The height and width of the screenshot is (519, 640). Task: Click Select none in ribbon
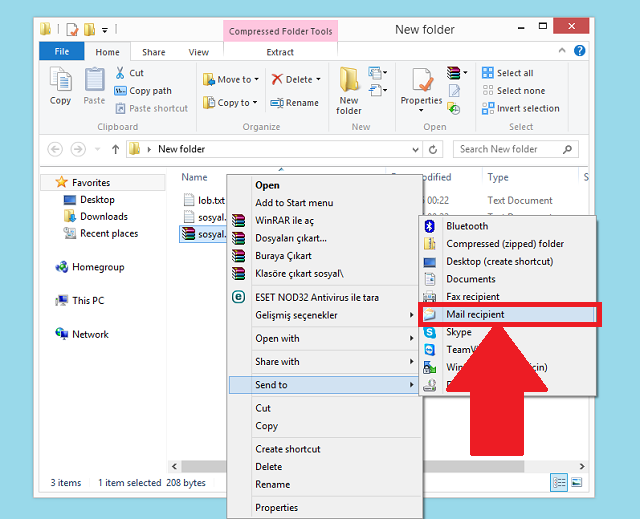(x=513, y=91)
